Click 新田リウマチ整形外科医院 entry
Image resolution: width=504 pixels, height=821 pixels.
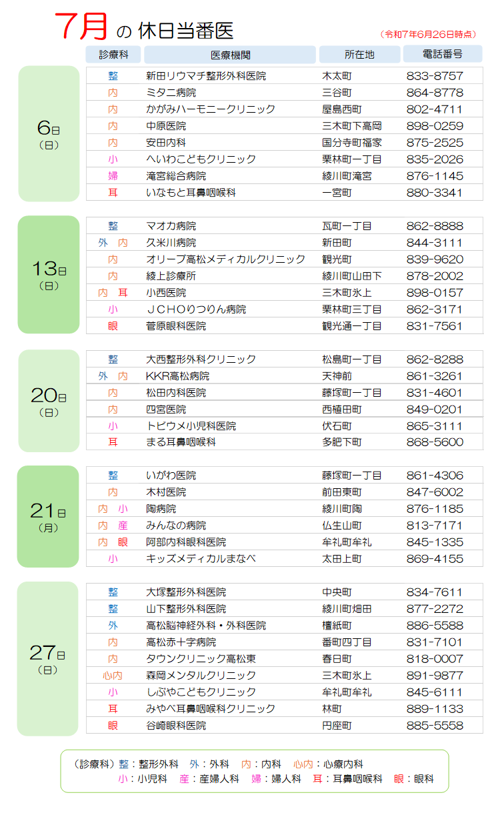pos(206,76)
